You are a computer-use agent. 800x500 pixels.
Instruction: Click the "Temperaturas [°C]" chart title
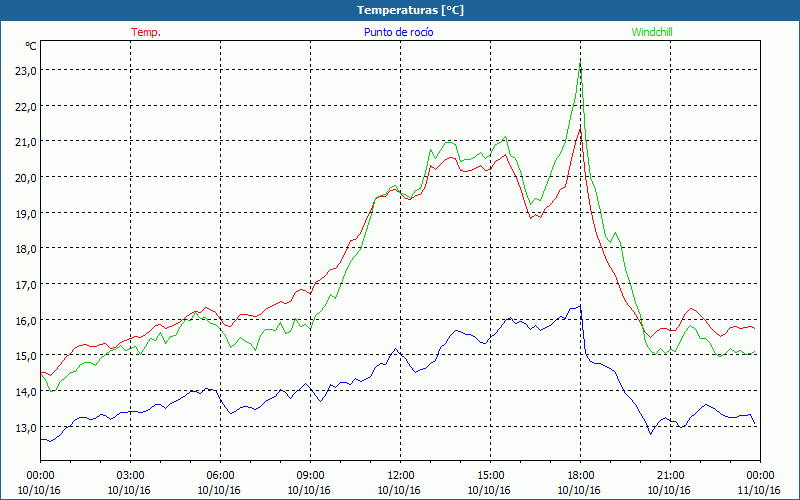(x=410, y=10)
